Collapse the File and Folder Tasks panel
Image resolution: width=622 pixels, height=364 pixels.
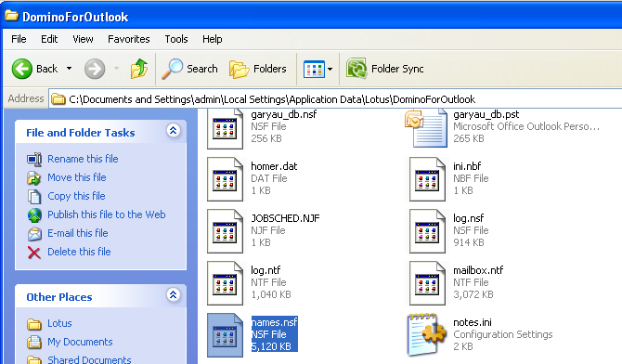coord(174,131)
